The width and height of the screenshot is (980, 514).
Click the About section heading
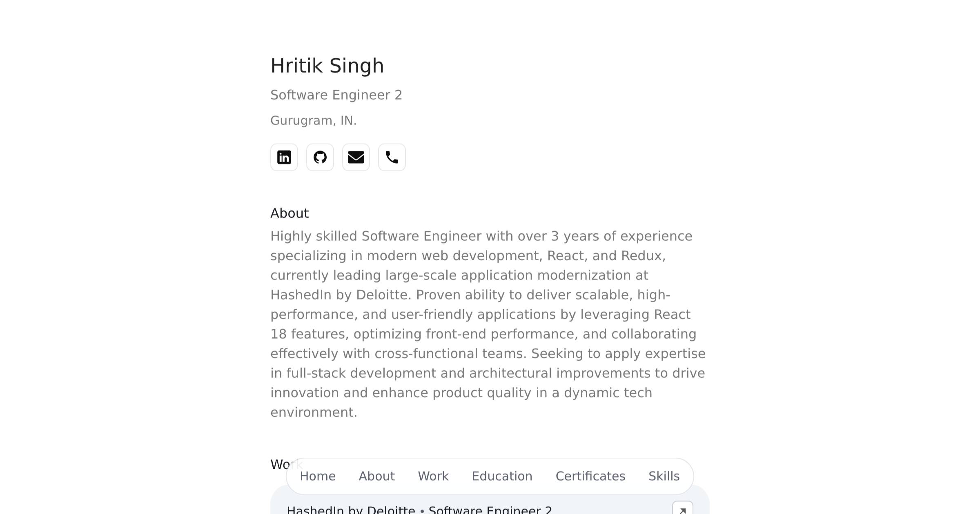coord(290,213)
